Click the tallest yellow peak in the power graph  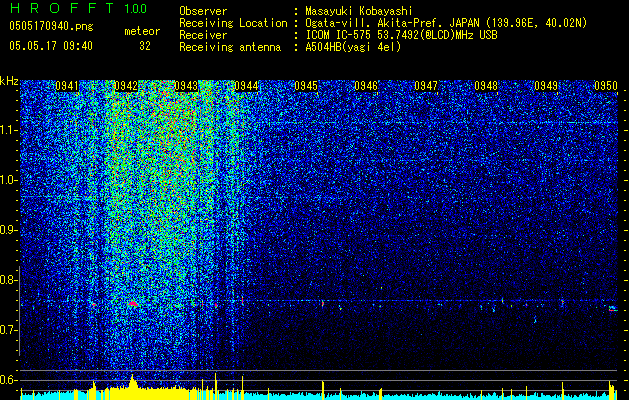tap(215, 386)
